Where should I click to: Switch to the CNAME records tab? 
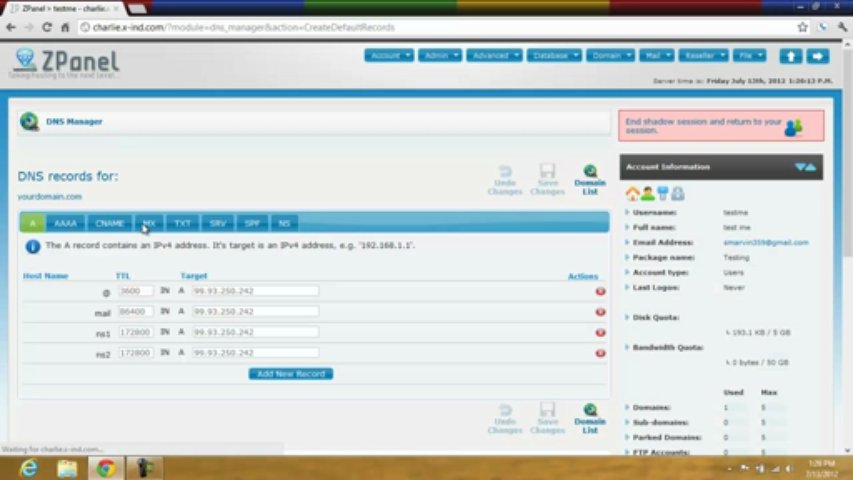(110, 223)
